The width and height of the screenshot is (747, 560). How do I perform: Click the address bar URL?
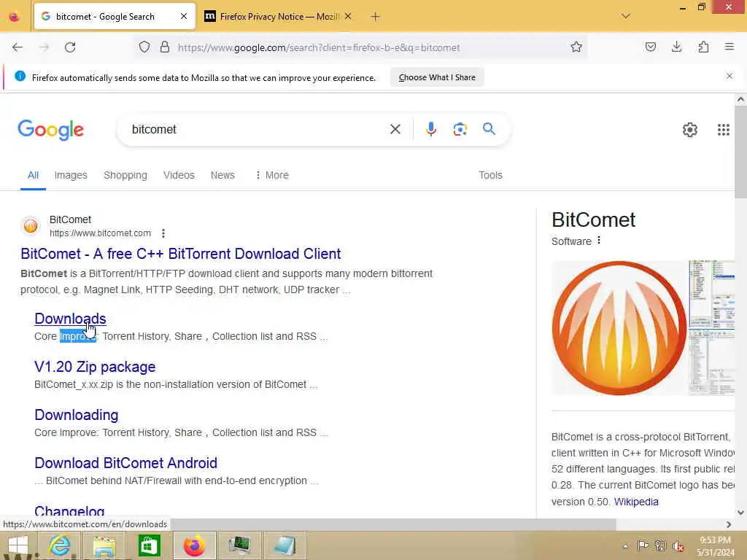click(319, 47)
